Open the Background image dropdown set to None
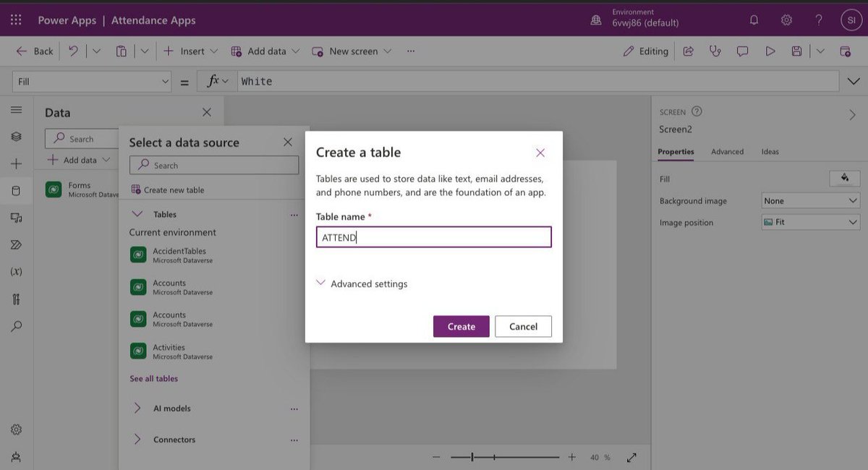Screen dimensions: 868x470 click(809, 200)
